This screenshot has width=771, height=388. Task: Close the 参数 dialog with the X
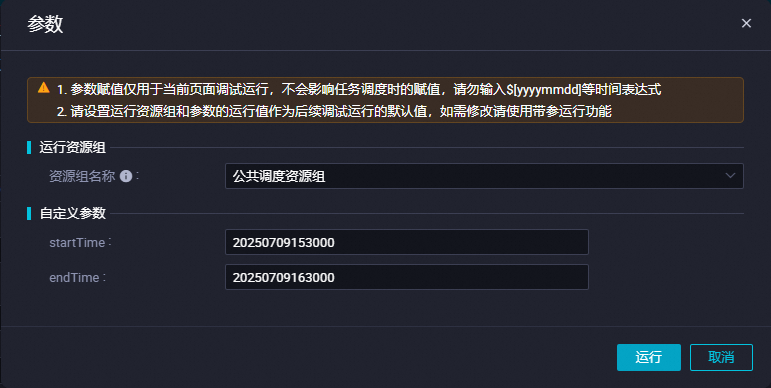point(746,23)
